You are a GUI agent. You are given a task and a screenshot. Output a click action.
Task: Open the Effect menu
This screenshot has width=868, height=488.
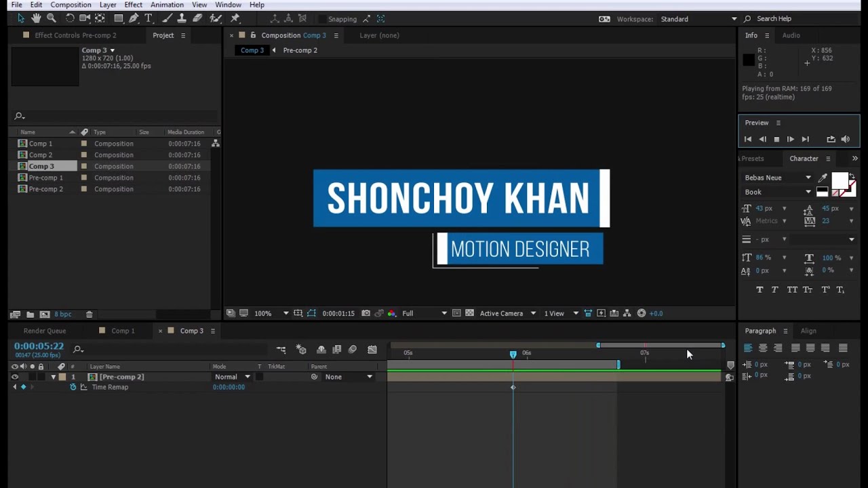point(133,5)
